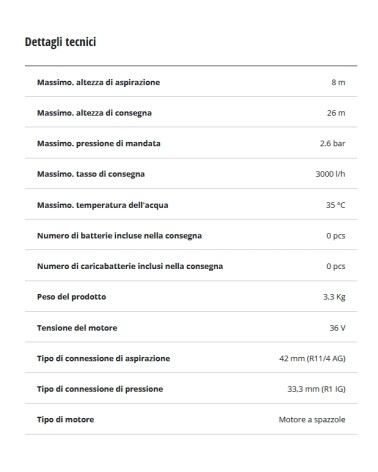
Task: Select the 'Tensione del motore' label
Action: (x=77, y=328)
